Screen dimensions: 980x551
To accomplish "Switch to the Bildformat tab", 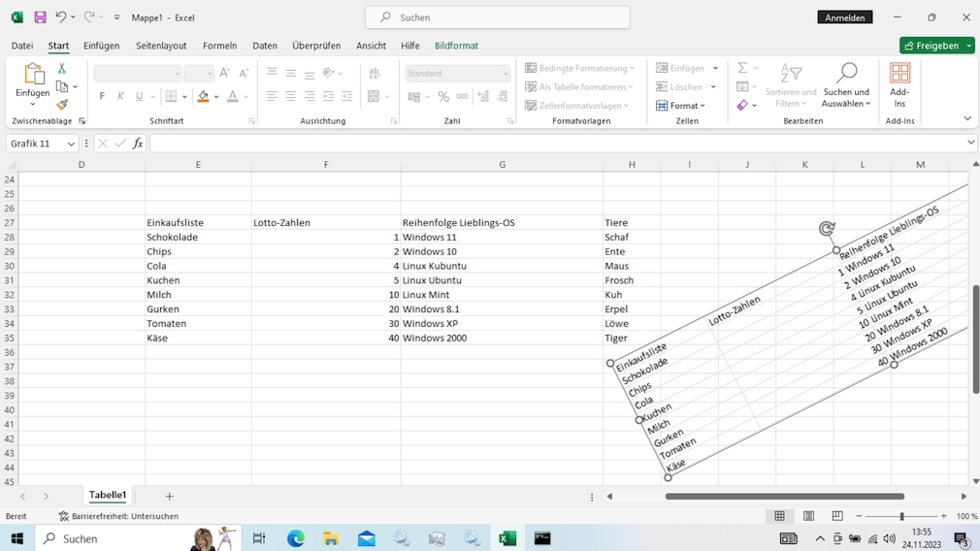I will (456, 46).
